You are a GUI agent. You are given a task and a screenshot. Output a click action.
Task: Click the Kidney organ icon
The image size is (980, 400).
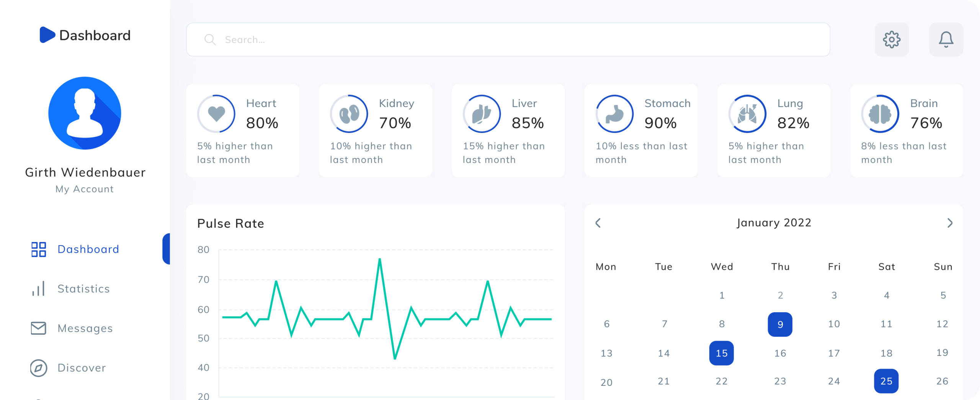pos(349,114)
